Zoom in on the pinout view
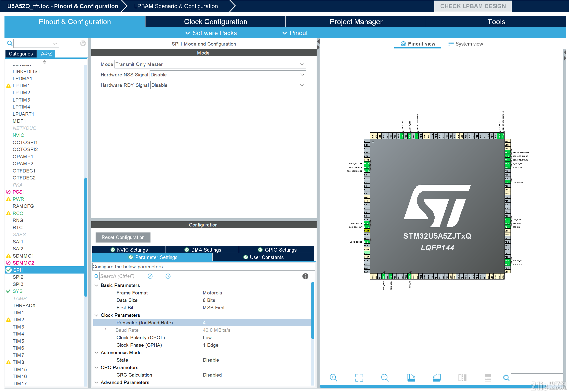The width and height of the screenshot is (569, 392). point(334,378)
